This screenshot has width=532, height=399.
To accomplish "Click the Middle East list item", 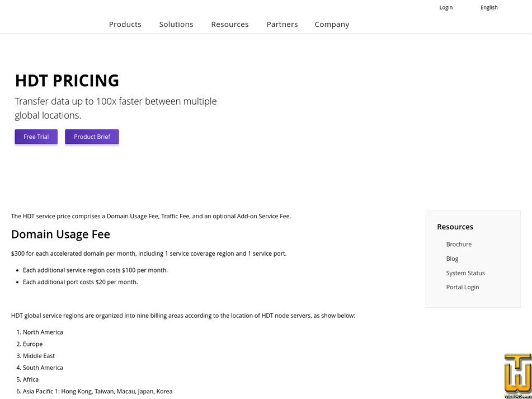I will 39,356.
